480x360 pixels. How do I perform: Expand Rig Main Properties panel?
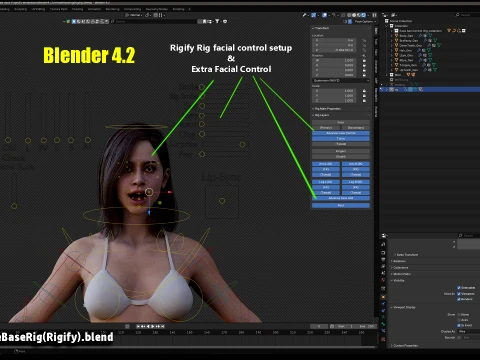coord(327,109)
